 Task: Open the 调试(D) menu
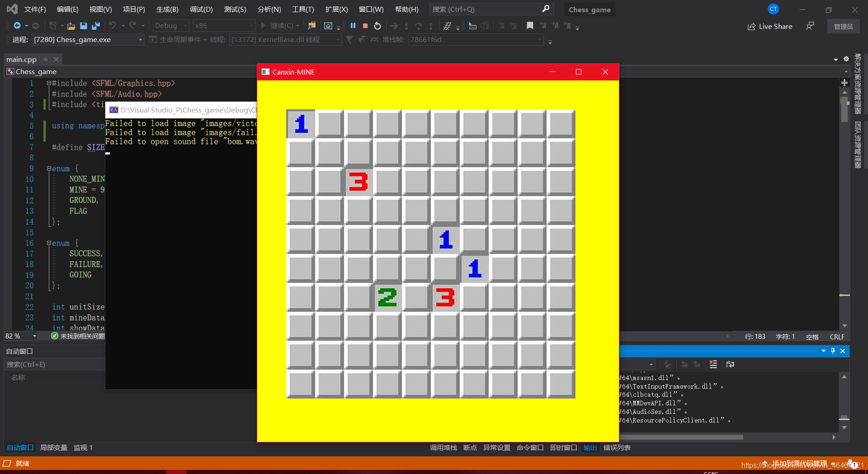tap(201, 9)
